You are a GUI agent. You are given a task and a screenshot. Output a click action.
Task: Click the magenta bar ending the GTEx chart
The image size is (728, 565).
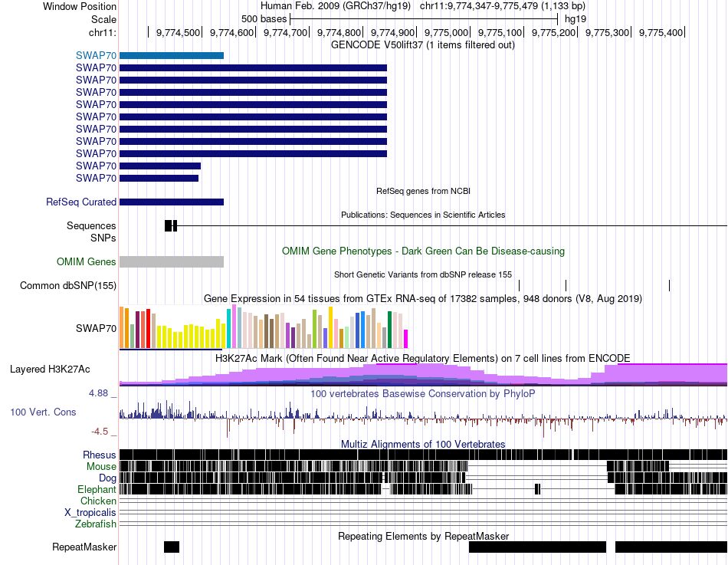click(406, 339)
